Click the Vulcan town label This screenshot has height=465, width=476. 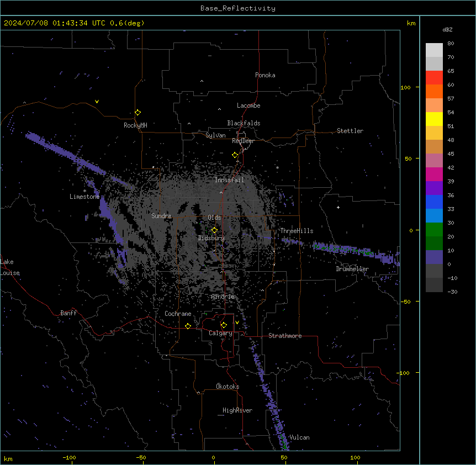click(300, 437)
